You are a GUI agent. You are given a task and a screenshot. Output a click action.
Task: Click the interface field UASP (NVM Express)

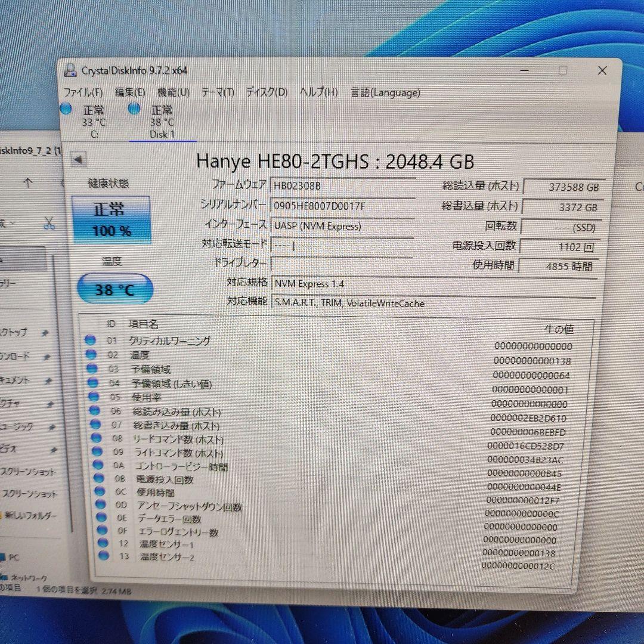click(x=342, y=226)
